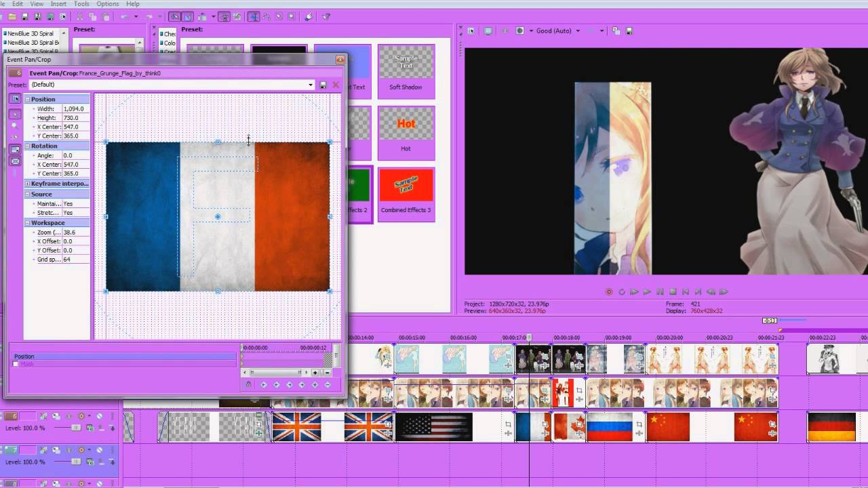
Task: Delete keyframe with minus diamond button
Action: [x=328, y=384]
